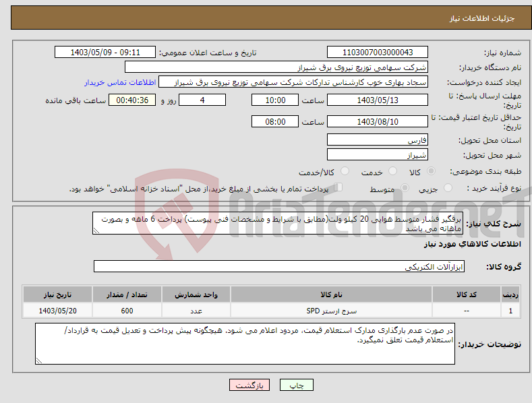This screenshot has height=403, width=532.
Task: Select the جزیی purchase type radio
Action: (x=448, y=187)
